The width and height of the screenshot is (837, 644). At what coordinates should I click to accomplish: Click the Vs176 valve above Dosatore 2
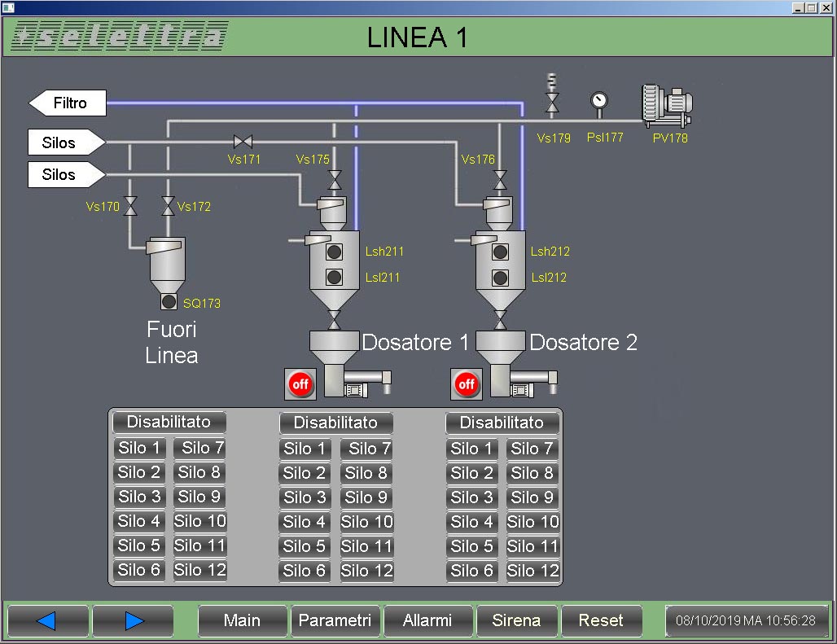(x=500, y=180)
